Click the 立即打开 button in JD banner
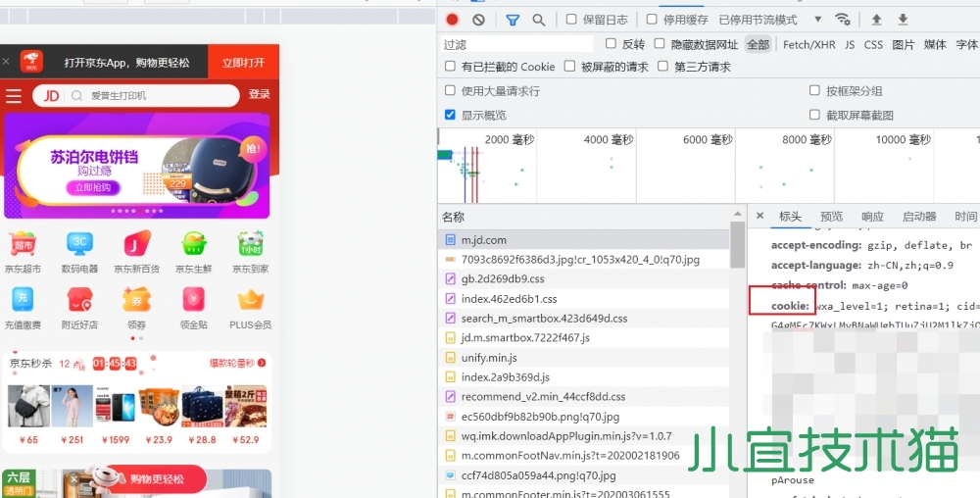The width and height of the screenshot is (980, 498). [x=243, y=62]
